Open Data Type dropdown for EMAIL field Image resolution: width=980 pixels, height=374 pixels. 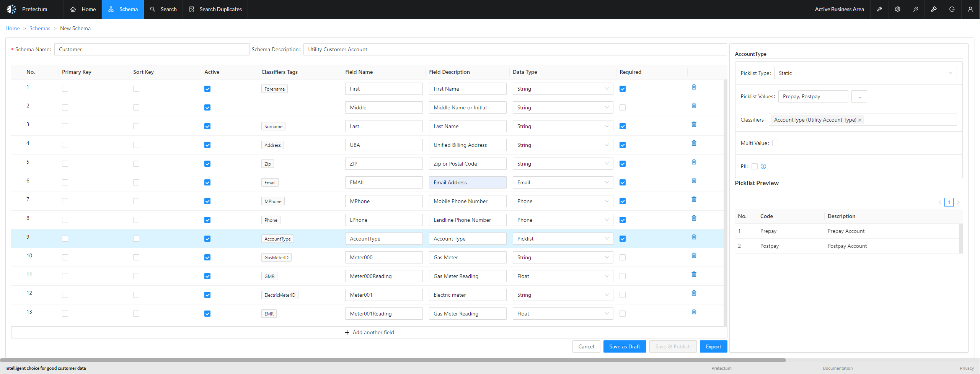[563, 182]
